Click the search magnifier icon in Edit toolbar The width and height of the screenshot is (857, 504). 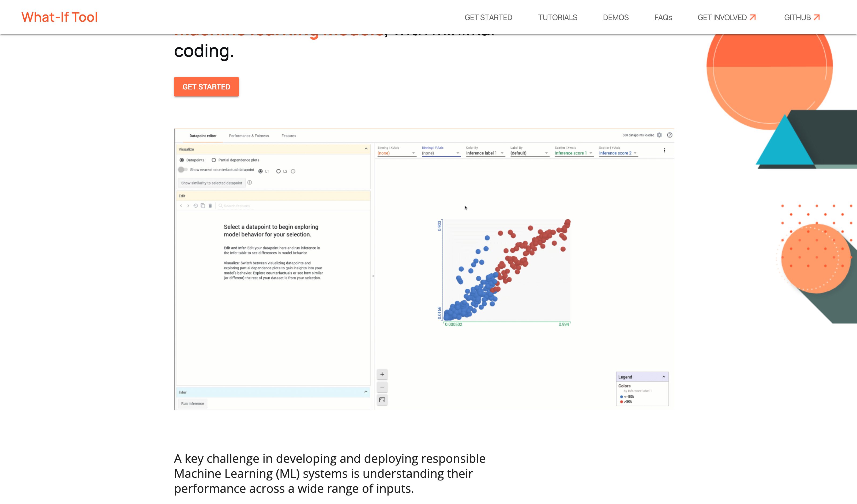[220, 206]
